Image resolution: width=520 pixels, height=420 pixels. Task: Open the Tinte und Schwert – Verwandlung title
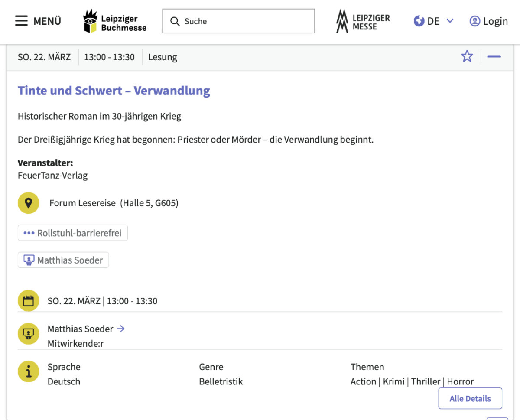(114, 91)
